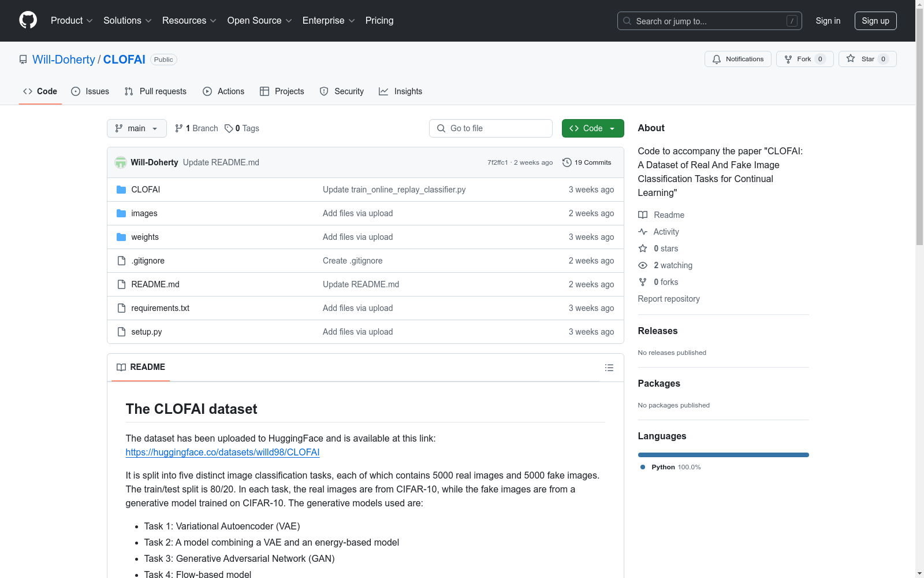
Task: Open the setup.py file
Action: coord(147,332)
